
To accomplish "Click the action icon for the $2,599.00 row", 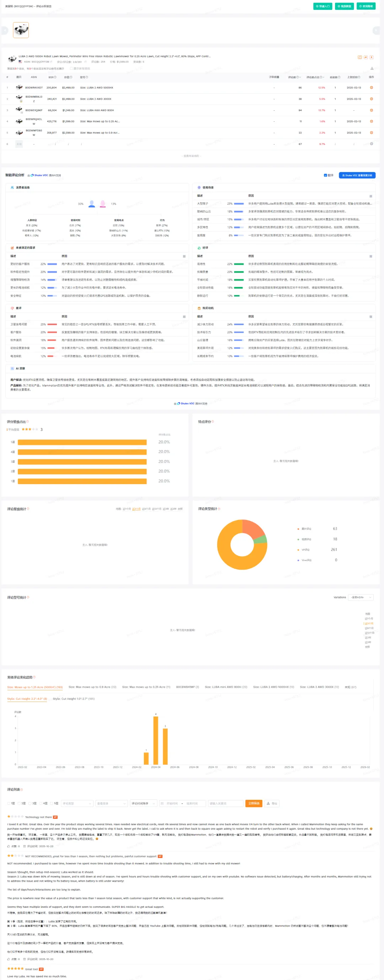I will click(x=372, y=133).
